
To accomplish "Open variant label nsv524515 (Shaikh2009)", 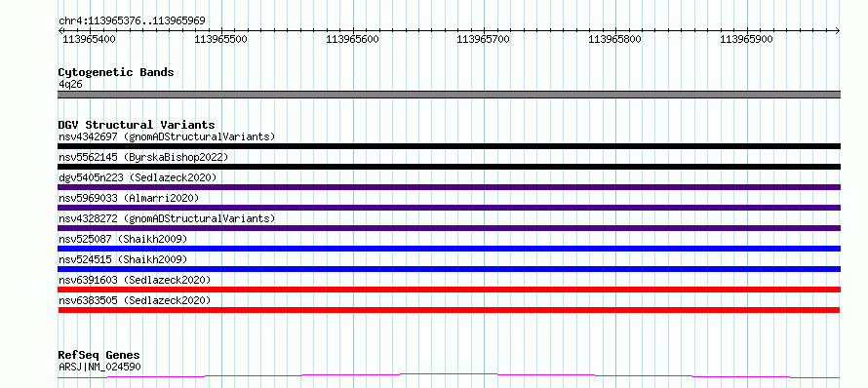I will (123, 259).
